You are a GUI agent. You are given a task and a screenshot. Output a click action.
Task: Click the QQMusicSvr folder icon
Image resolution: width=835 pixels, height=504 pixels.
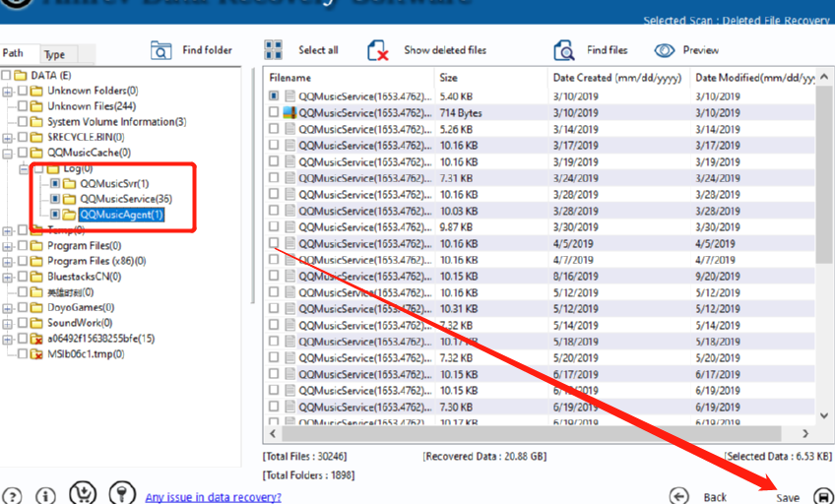pos(69,184)
